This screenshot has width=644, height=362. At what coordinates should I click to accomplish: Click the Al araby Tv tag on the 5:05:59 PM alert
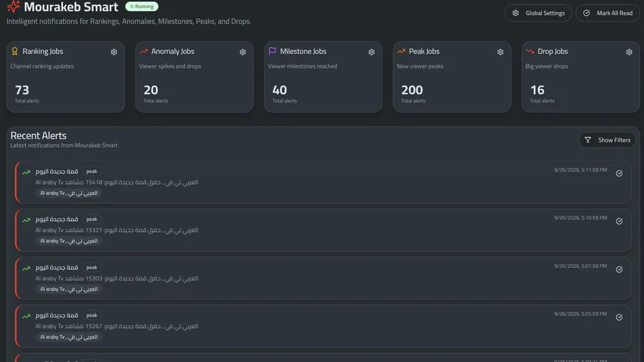pyautogui.click(x=69, y=337)
